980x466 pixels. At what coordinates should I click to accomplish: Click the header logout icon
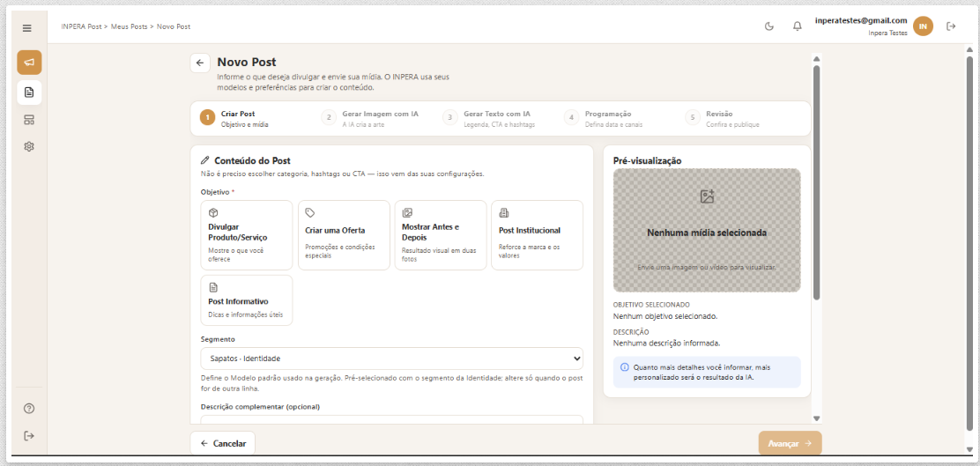tap(951, 26)
